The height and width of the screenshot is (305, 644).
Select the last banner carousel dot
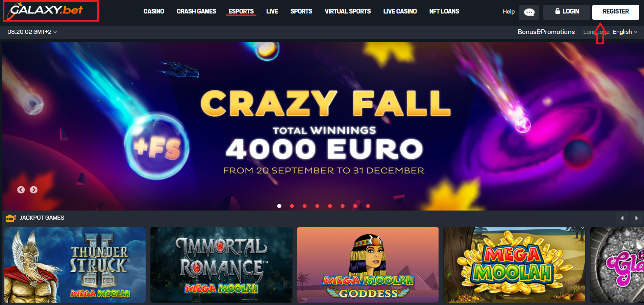pos(368,206)
